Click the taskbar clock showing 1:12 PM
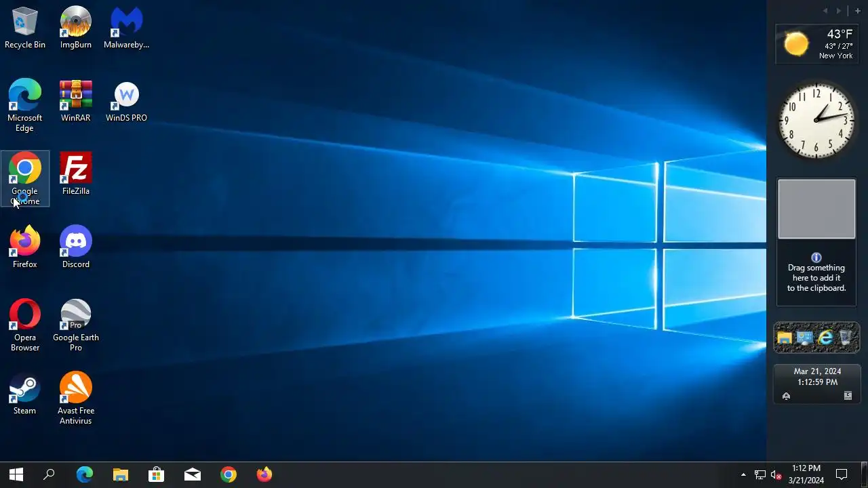The height and width of the screenshot is (488, 868). [806, 474]
